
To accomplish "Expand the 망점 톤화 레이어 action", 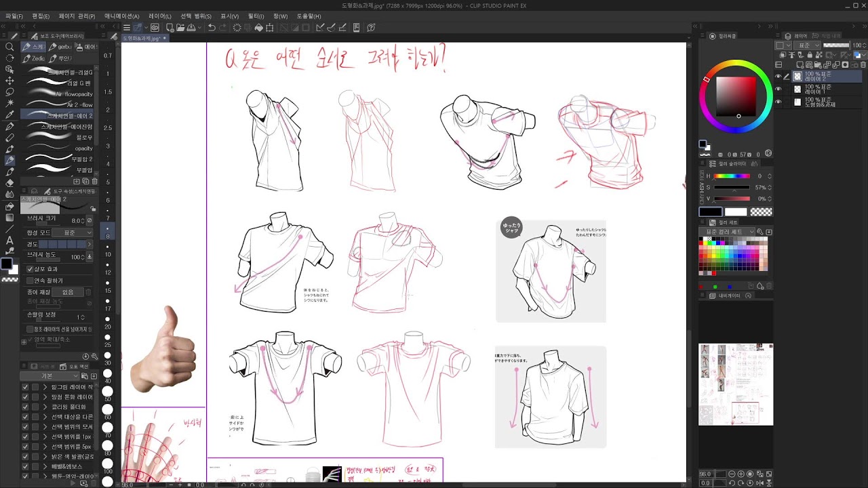I will pyautogui.click(x=45, y=397).
